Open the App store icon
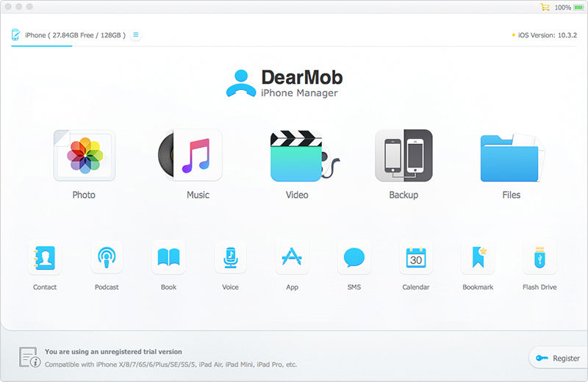This screenshot has height=382, width=588. click(292, 258)
